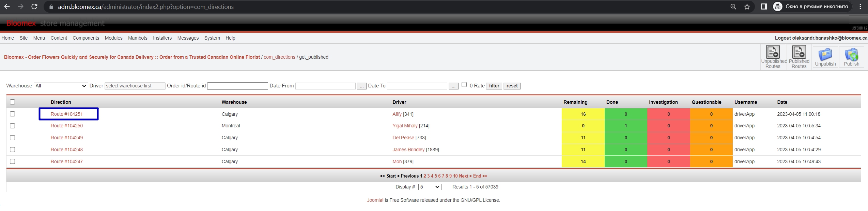
Task: Open Unpublished Routes toolbar icon
Action: (x=773, y=57)
